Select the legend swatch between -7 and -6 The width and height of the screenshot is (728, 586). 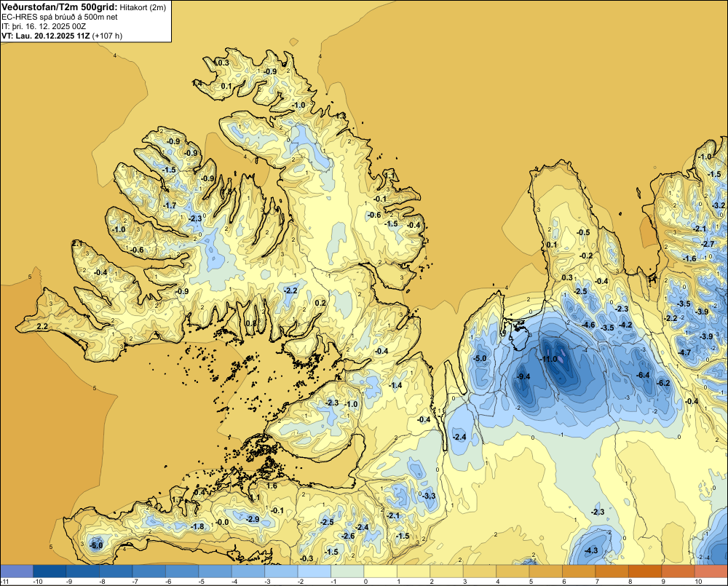point(149,571)
